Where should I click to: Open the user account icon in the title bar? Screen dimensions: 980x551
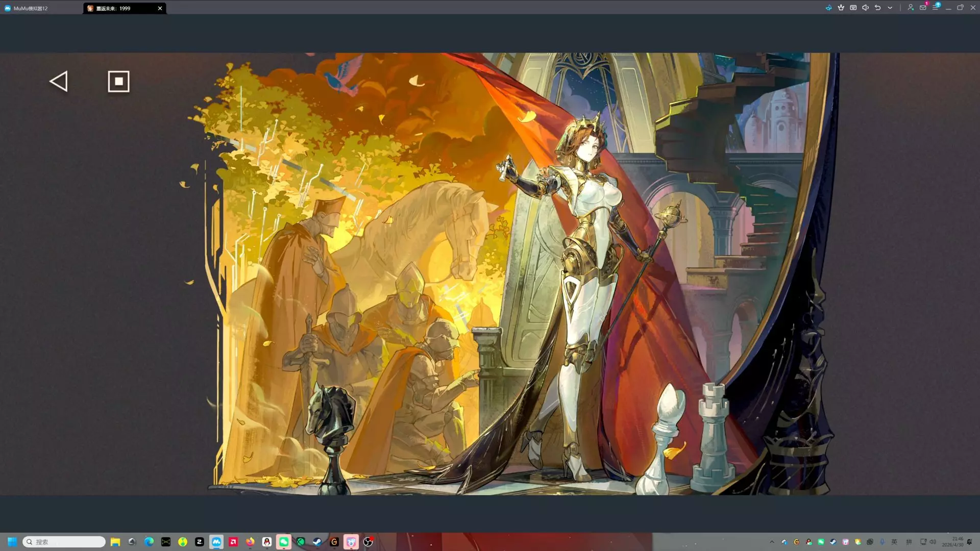911,8
